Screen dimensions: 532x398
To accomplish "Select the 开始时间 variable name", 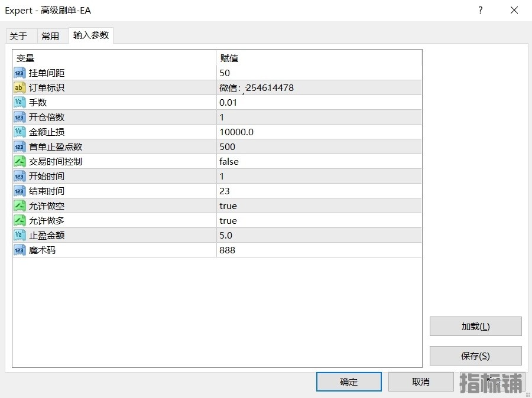I will 47,177.
